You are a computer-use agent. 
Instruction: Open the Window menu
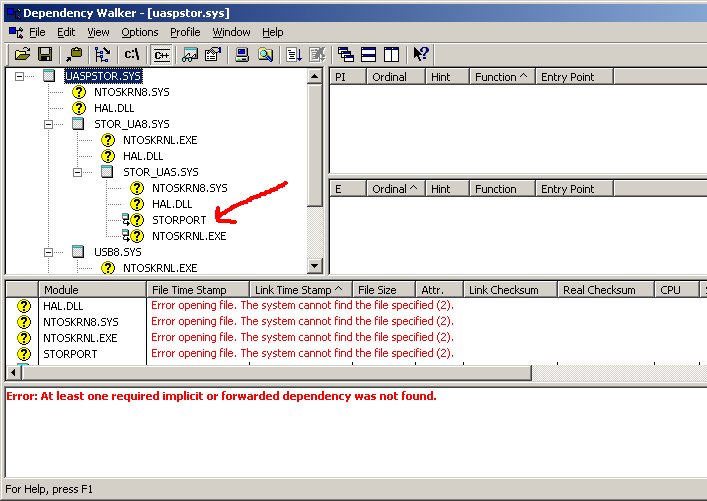pyautogui.click(x=231, y=32)
